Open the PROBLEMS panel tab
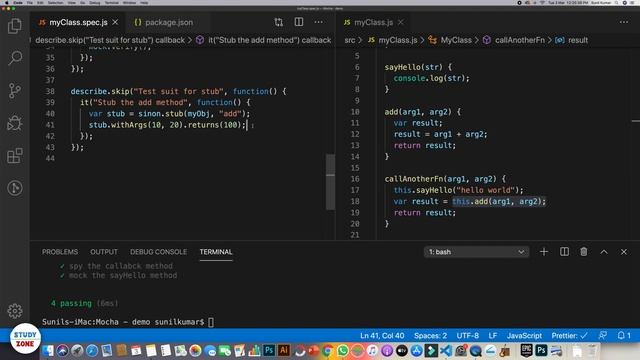 click(x=60, y=252)
